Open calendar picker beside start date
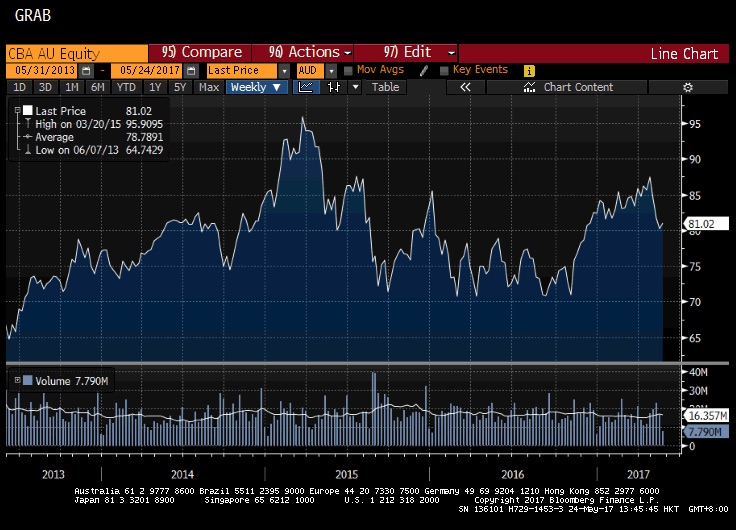The image size is (736, 530). pyautogui.click(x=87, y=71)
